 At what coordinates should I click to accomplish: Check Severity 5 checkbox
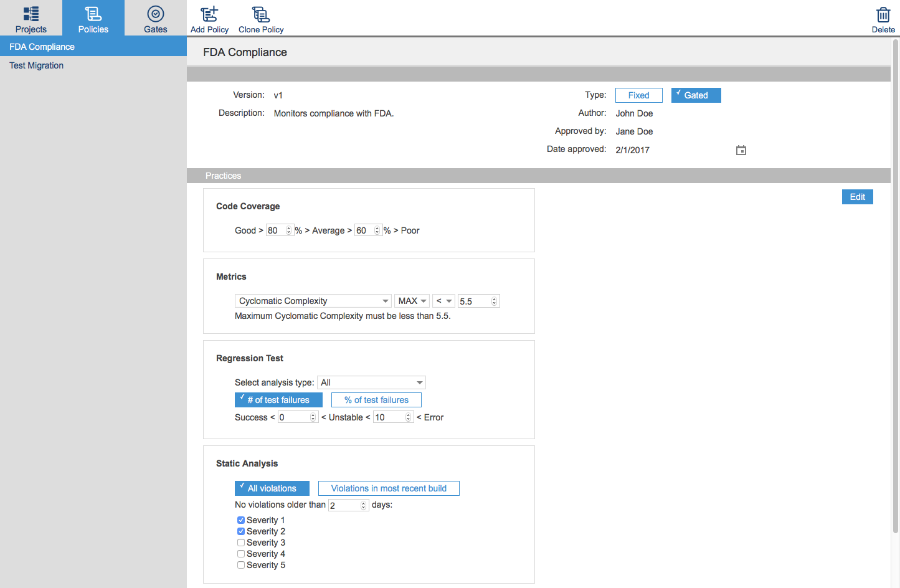click(241, 565)
